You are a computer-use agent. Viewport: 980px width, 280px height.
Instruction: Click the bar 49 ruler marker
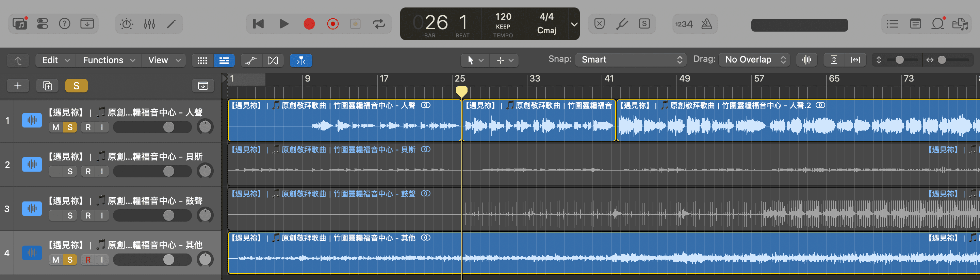coord(685,78)
